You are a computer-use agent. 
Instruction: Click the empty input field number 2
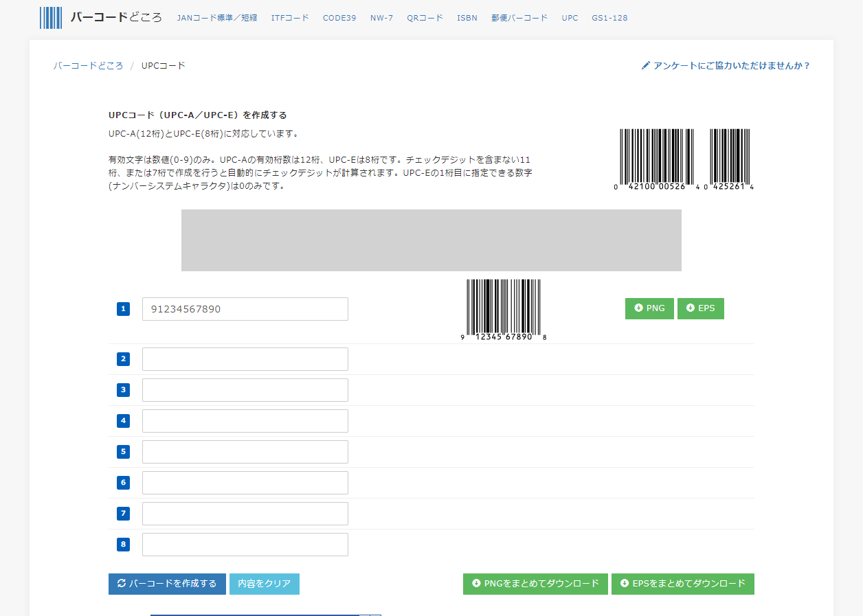(x=245, y=359)
